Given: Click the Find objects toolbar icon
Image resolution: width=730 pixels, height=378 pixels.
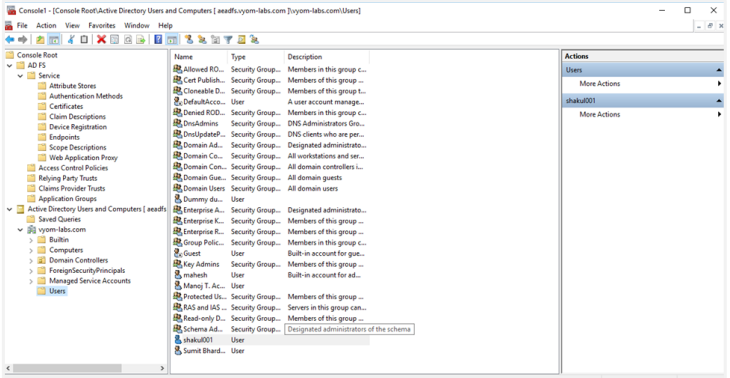Looking at the screenshot, I should tap(241, 40).
